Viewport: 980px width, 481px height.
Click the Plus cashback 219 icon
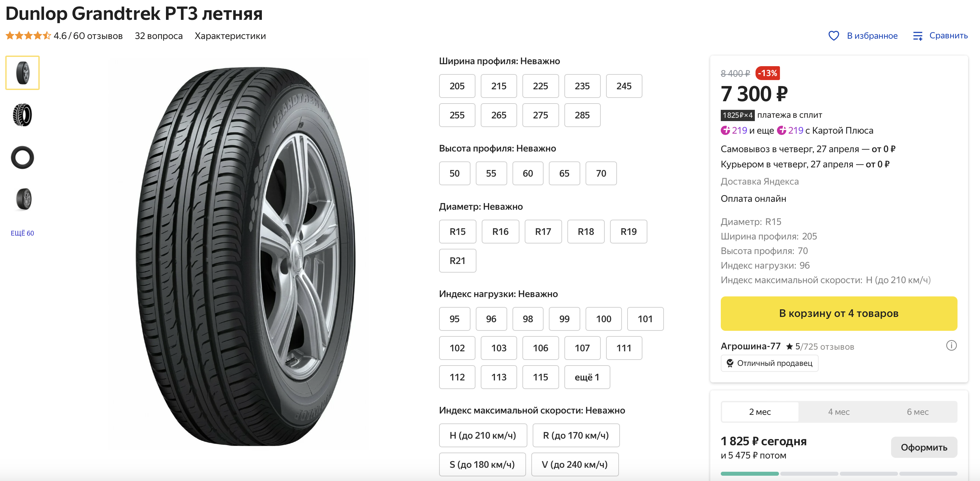click(x=725, y=131)
